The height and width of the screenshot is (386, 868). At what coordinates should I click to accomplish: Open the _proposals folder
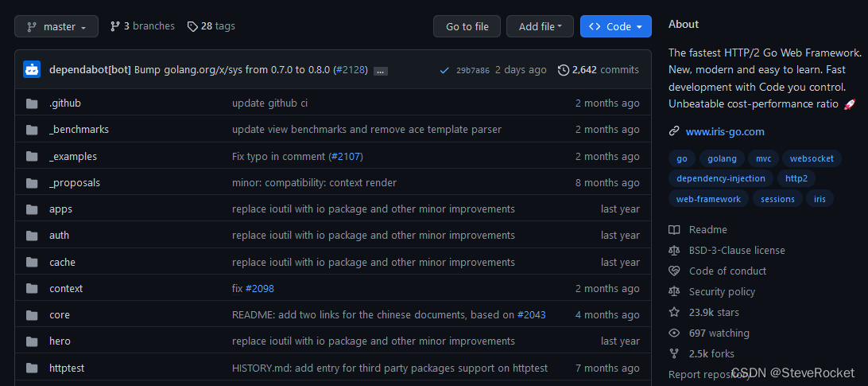pos(74,182)
